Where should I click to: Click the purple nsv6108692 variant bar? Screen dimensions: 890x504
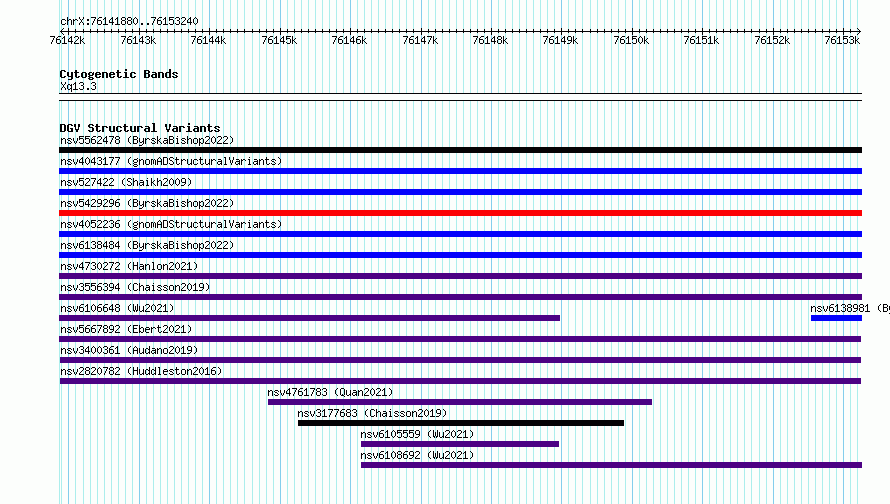(611, 465)
